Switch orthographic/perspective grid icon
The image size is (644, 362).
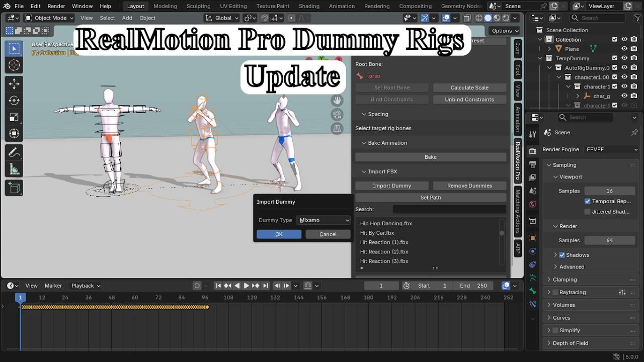point(337,129)
